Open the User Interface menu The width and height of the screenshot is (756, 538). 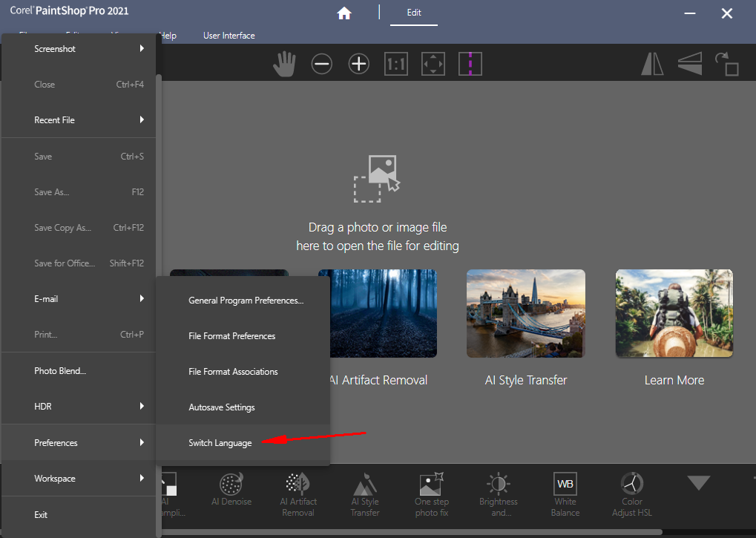pos(229,36)
